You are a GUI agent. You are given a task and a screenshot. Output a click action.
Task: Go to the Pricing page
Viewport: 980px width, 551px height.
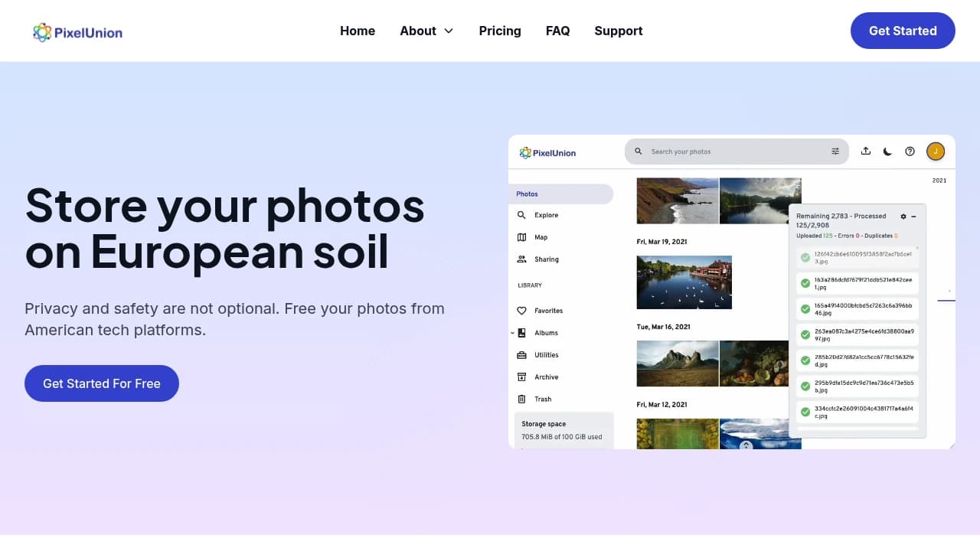[500, 31]
